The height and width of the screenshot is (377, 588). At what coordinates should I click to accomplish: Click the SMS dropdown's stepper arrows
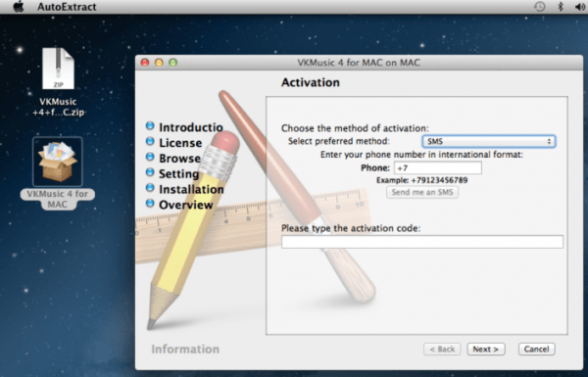tap(549, 141)
